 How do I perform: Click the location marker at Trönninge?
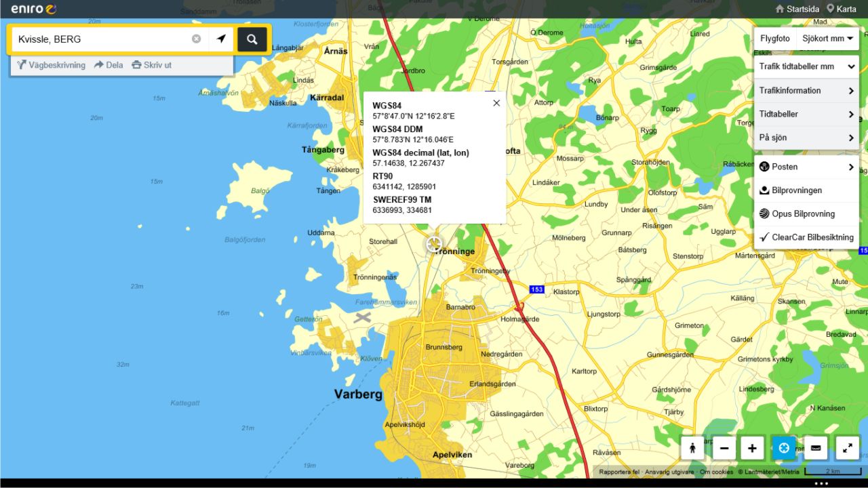point(434,244)
